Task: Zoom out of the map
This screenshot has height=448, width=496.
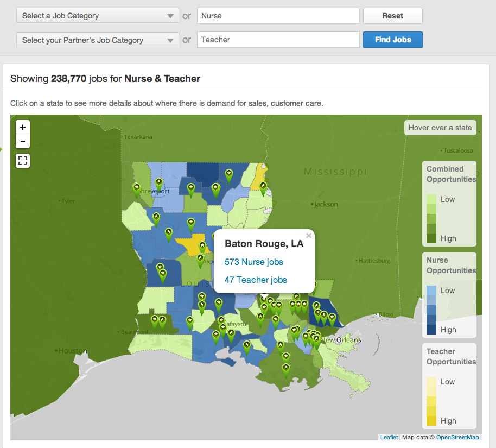Action: [x=23, y=142]
